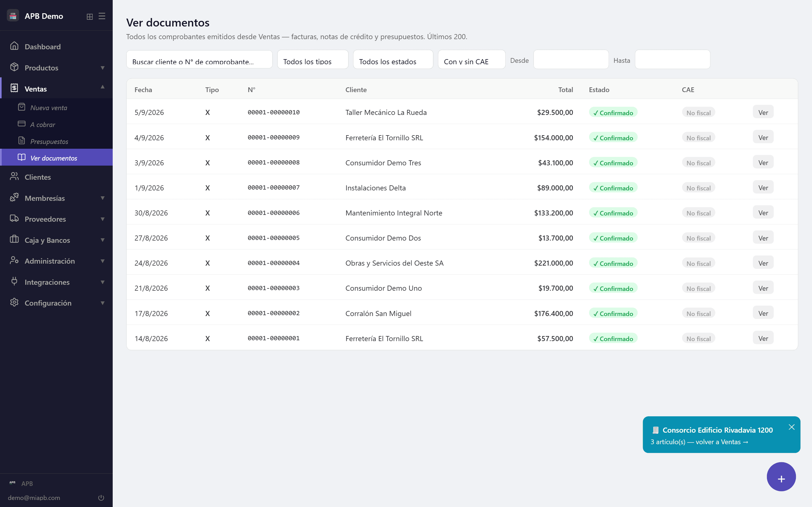The width and height of the screenshot is (812, 507).
Task: Click the Productos box icon
Action: [14, 67]
